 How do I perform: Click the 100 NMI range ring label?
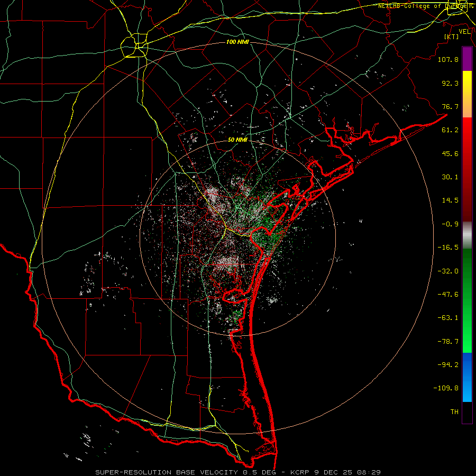pos(237,42)
